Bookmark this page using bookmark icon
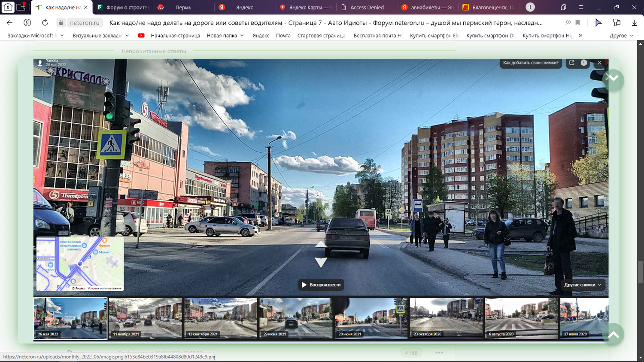 click(578, 23)
